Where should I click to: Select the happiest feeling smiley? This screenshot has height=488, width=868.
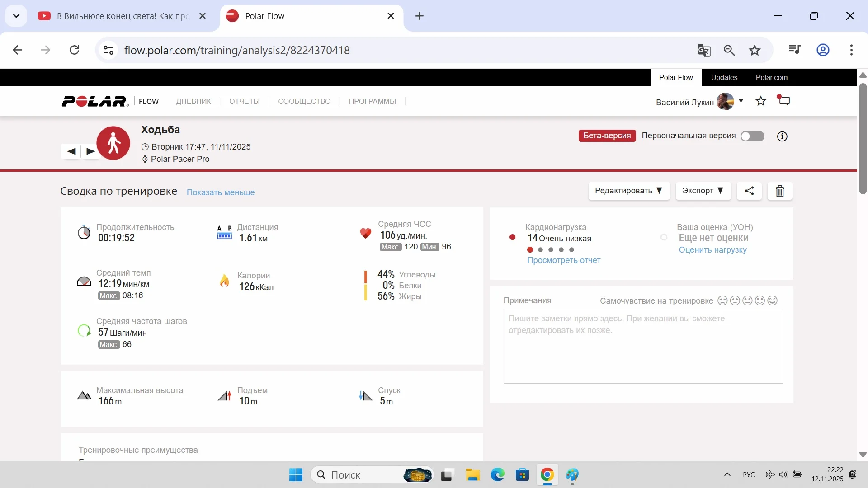(773, 300)
